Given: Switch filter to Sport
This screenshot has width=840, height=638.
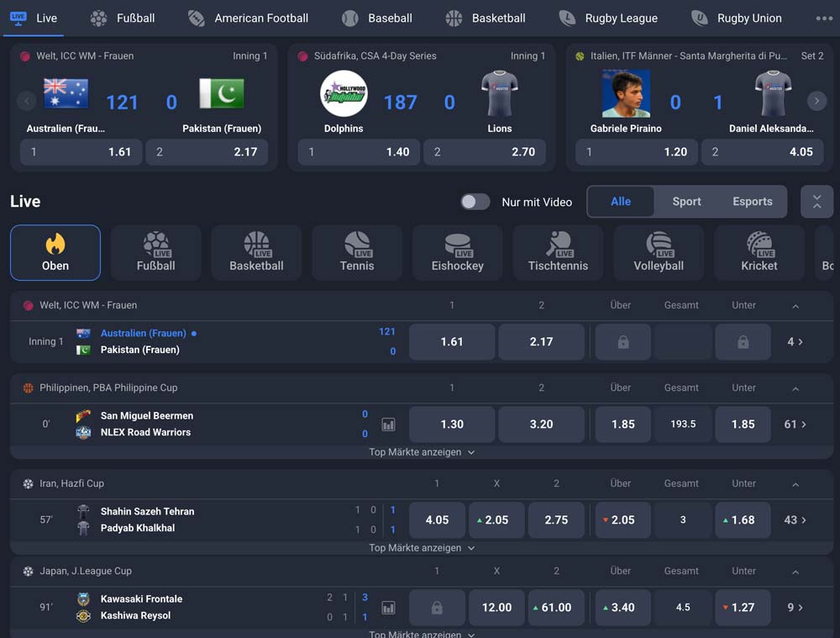Looking at the screenshot, I should (686, 202).
